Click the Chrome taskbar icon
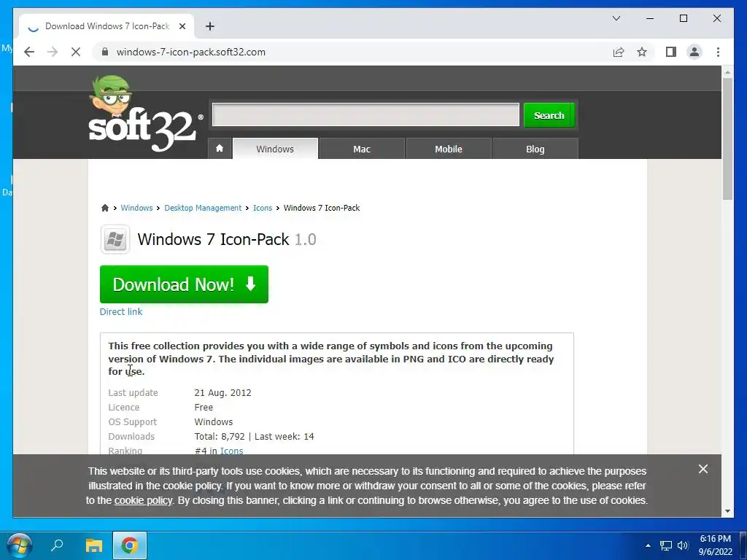 (x=130, y=545)
